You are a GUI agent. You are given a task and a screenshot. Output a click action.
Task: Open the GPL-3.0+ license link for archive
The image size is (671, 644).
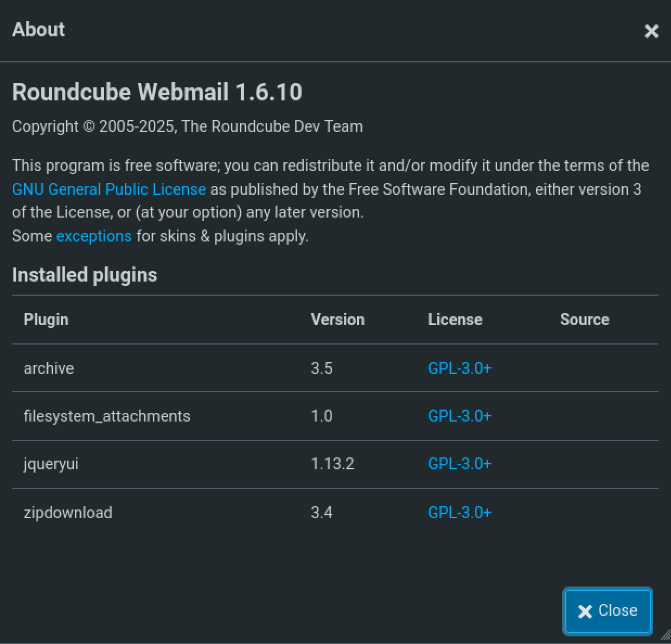pos(460,368)
